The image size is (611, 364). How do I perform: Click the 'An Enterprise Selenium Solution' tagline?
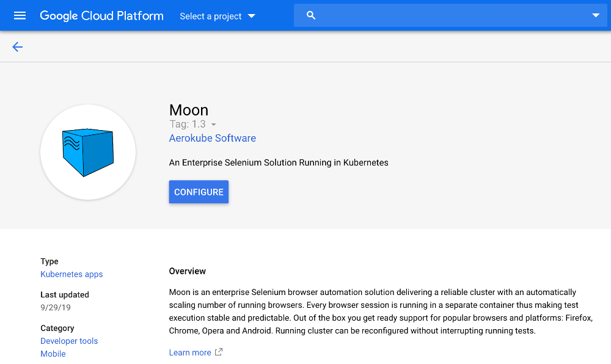pos(279,162)
